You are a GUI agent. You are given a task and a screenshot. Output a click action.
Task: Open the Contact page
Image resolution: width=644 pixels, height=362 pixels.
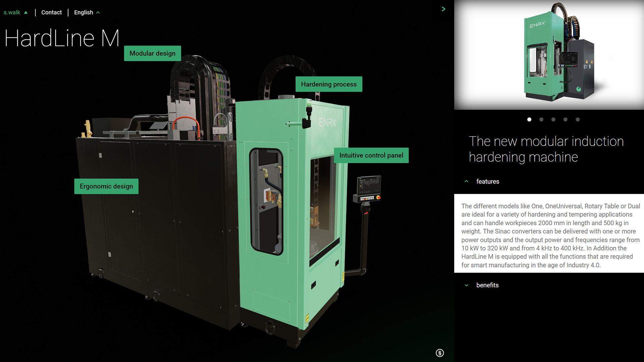coord(51,12)
